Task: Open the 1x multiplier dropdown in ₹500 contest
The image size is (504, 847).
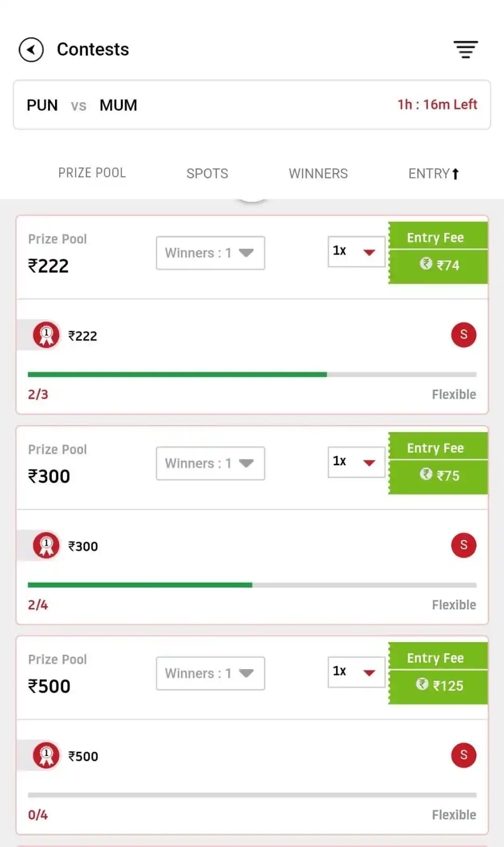Action: coord(356,672)
